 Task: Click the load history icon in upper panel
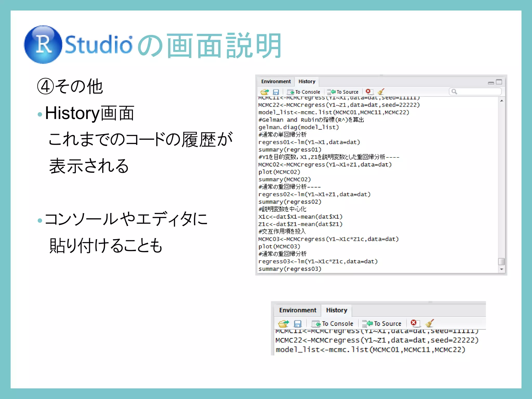pos(265,92)
